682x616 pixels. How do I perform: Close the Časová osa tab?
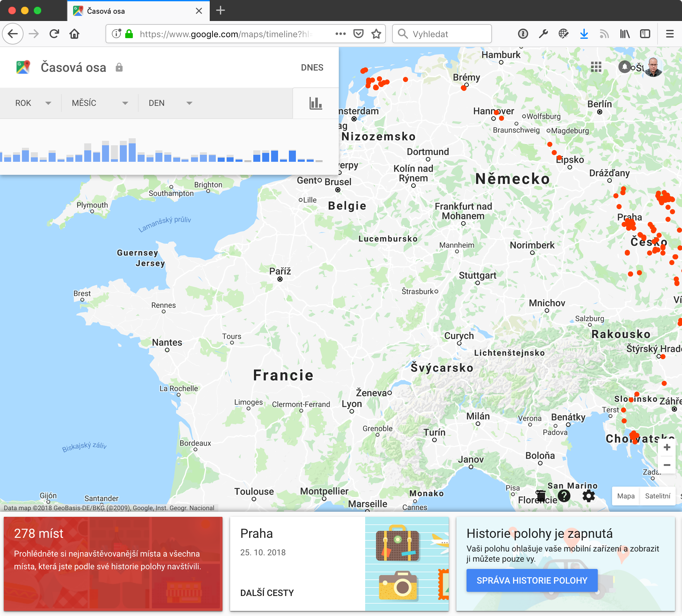[199, 11]
